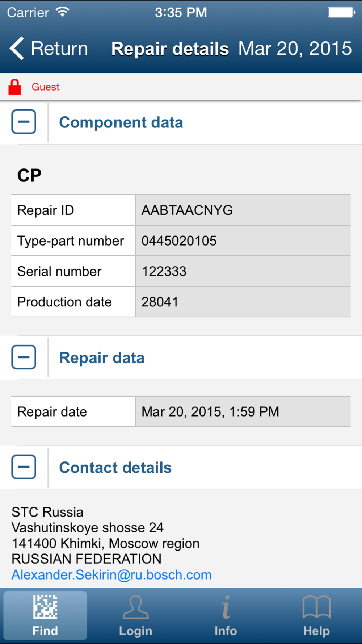Open the Alexander.Sekirin@ru.bosch.com email link
This screenshot has width=362, height=644.
[111, 575]
